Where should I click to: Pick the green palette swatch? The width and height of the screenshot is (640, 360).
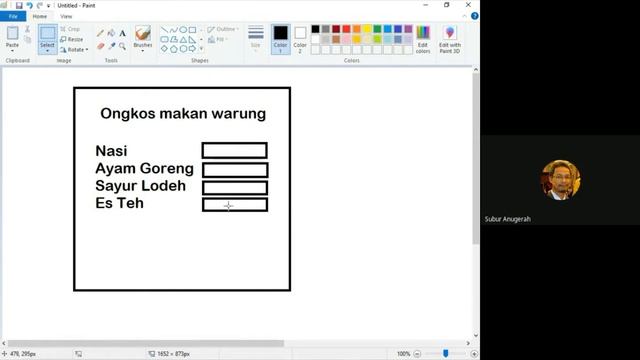[377, 29]
